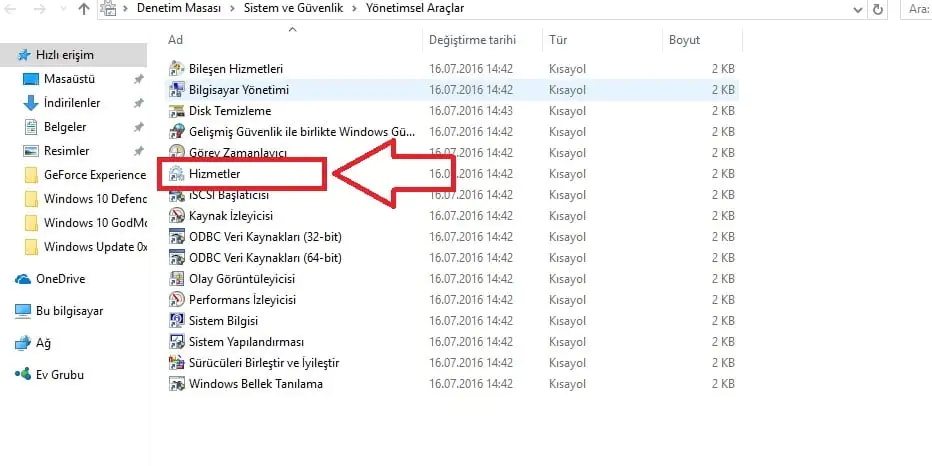Open the GeForce Experience folder in sidebar
The image size is (932, 466).
pyautogui.click(x=86, y=175)
